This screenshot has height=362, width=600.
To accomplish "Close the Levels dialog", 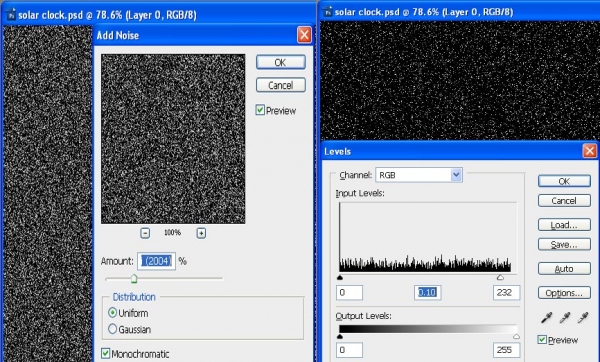I will tap(589, 151).
